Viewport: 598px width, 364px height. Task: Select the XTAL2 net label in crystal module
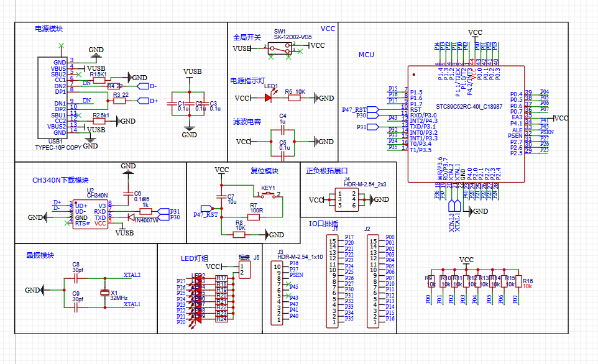132,275
